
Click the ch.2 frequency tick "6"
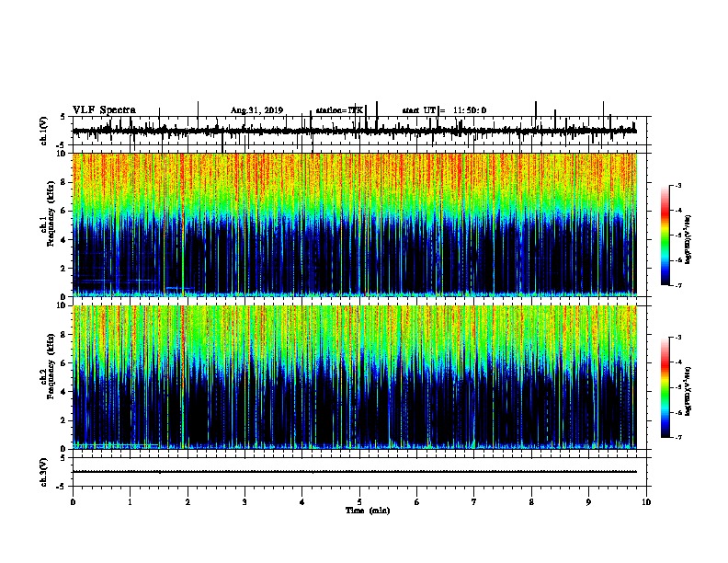click(x=64, y=363)
